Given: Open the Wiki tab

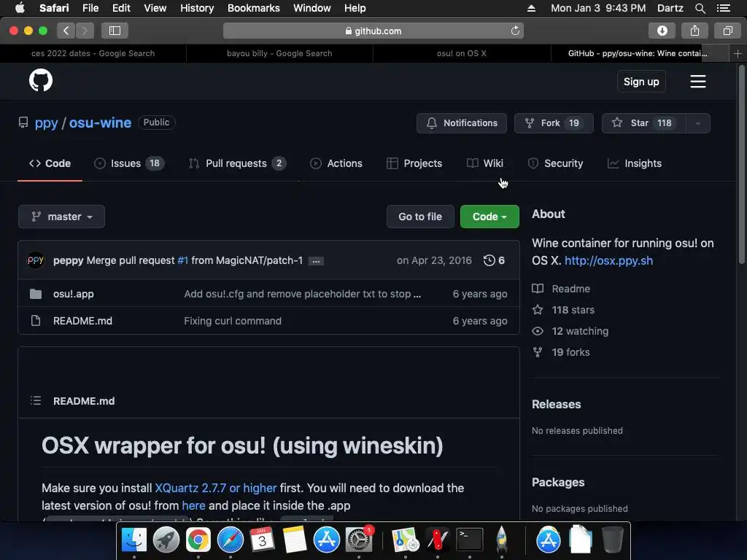Looking at the screenshot, I should (485, 163).
